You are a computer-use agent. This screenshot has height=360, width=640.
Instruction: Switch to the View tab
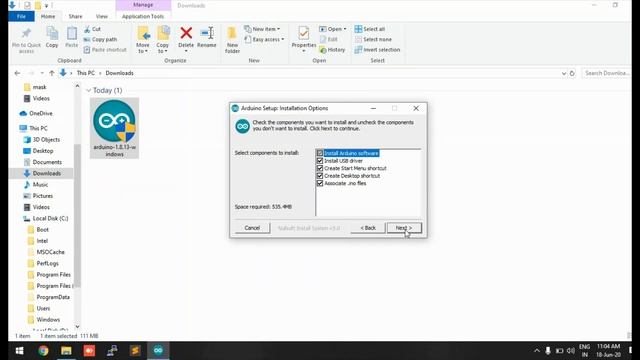pyautogui.click(x=102, y=16)
